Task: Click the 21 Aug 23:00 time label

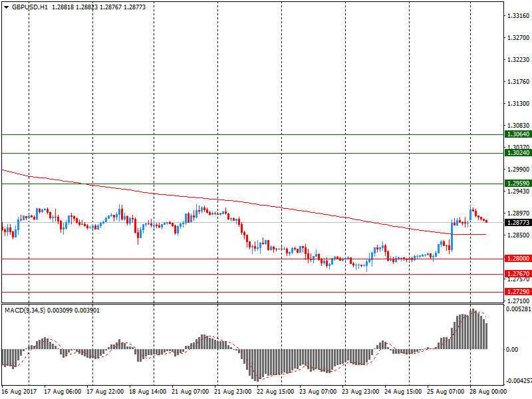Action: click(233, 392)
